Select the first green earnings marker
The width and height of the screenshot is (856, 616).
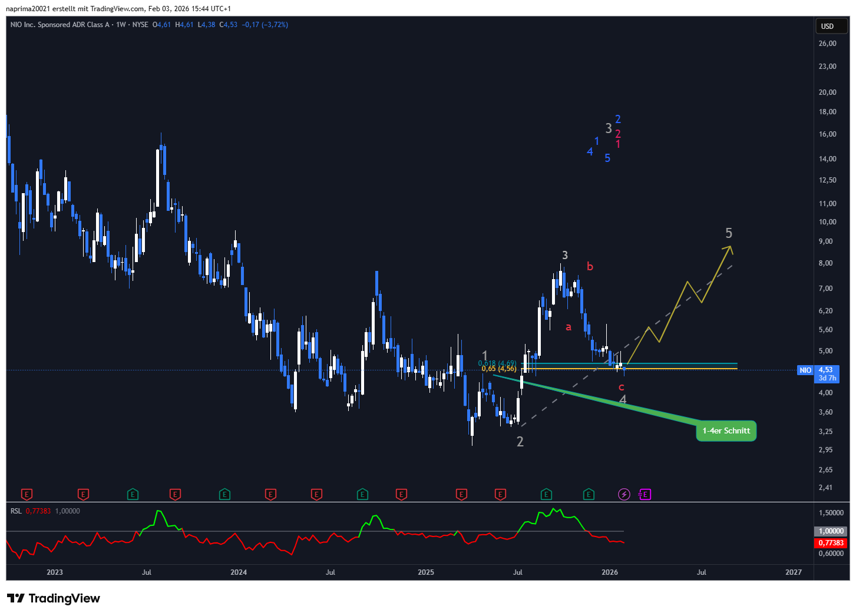(x=133, y=495)
